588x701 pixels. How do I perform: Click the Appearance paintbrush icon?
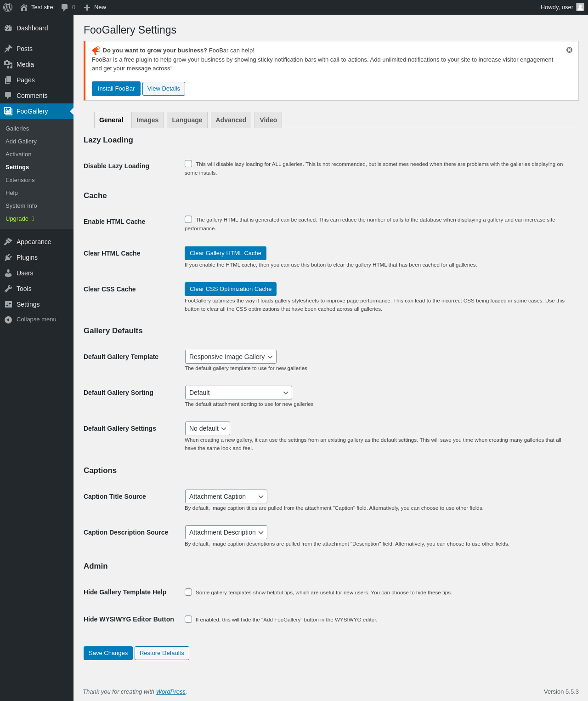[8, 242]
